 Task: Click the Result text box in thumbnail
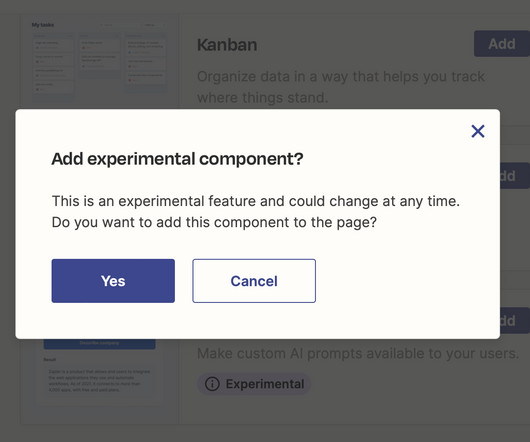pos(99,380)
